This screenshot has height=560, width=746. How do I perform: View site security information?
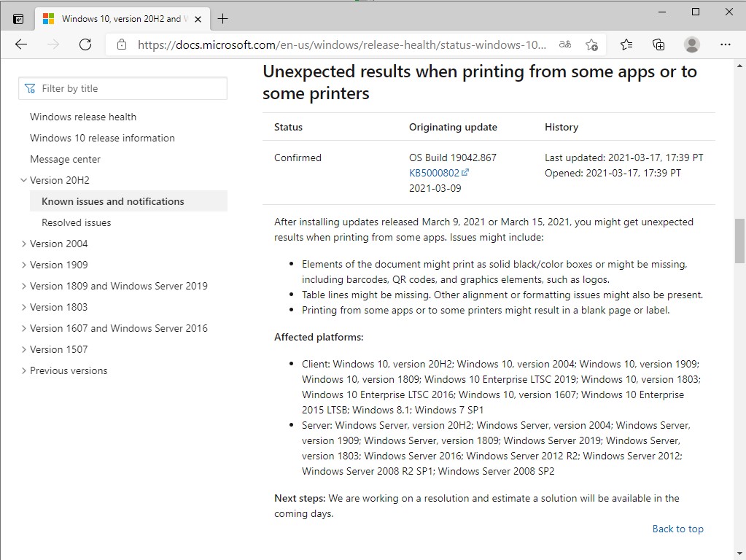pos(121,44)
